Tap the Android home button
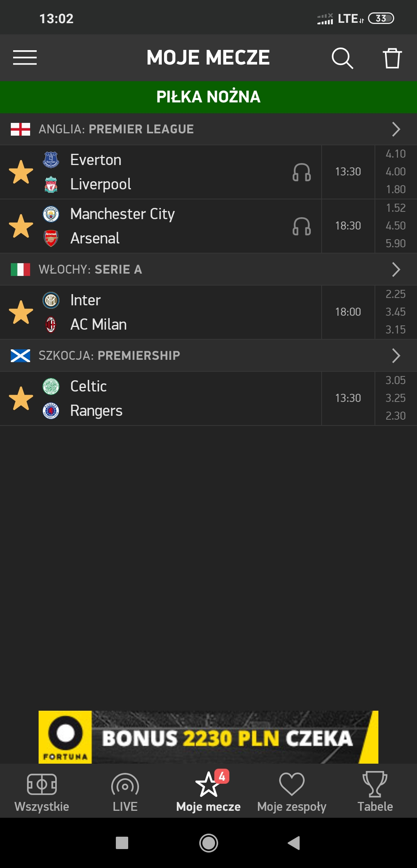The width and height of the screenshot is (417, 868). point(208,843)
